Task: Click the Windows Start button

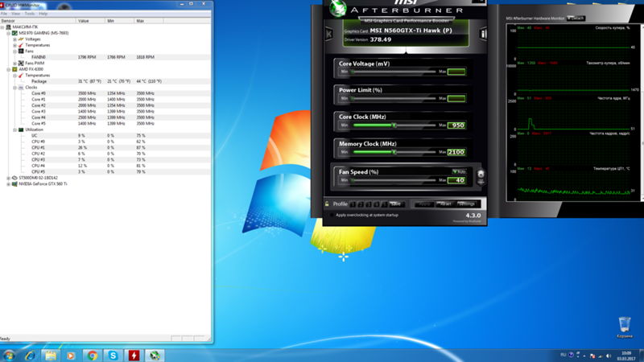Action: [9, 355]
